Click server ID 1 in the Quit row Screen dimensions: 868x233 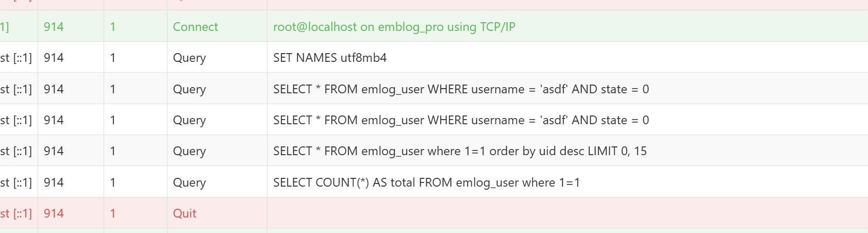113,213
